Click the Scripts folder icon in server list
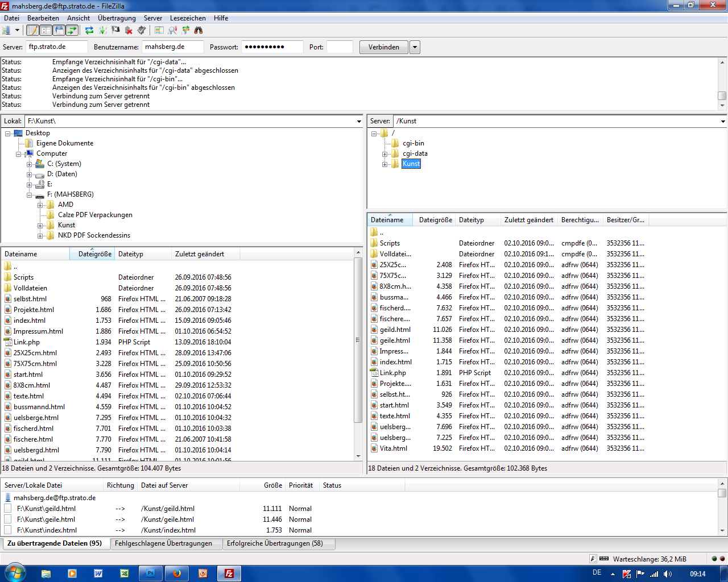Viewport: 728px width, 582px height. pos(374,243)
